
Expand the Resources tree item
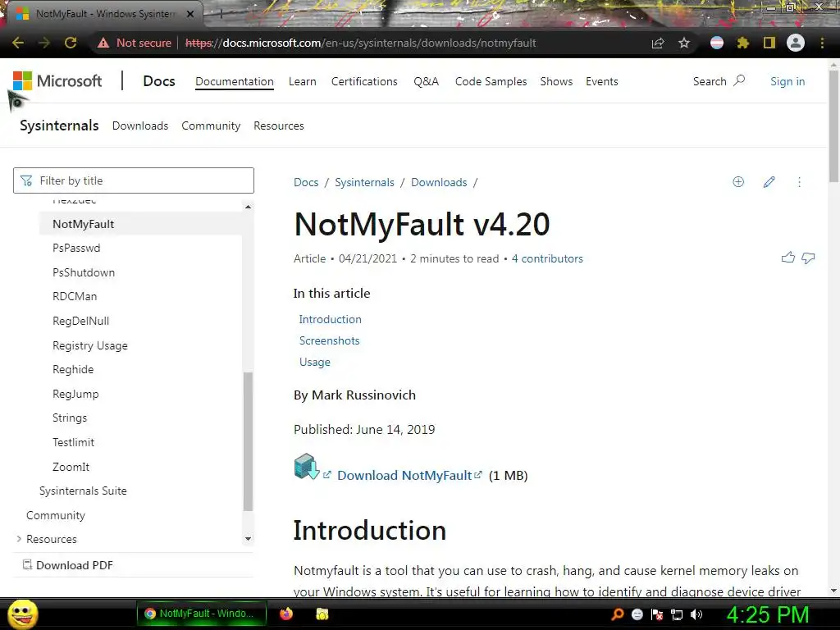click(x=20, y=539)
